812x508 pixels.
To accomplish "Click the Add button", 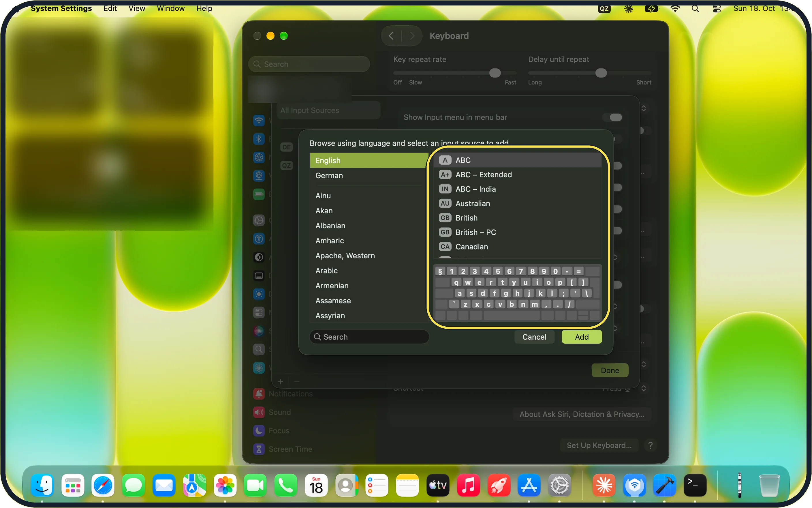I will point(582,337).
